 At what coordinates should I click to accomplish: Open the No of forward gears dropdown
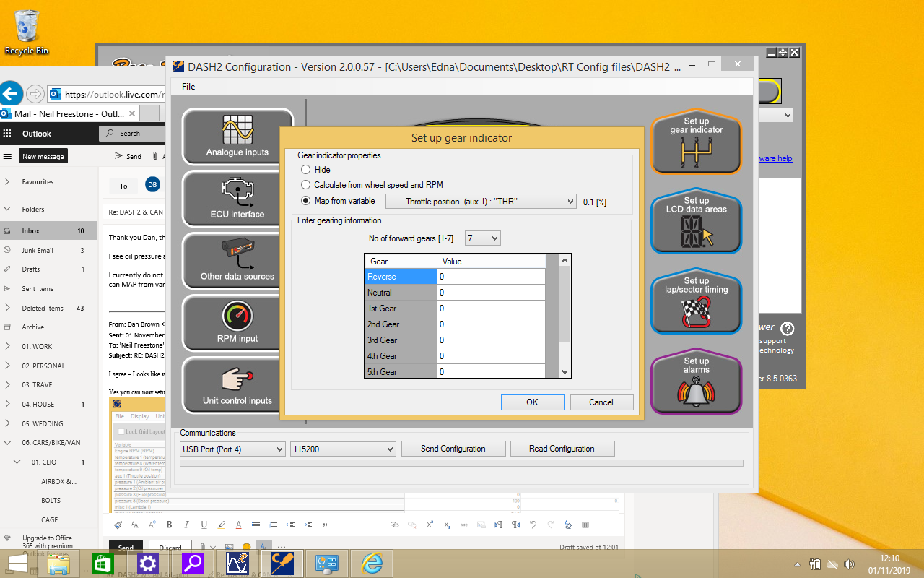pos(483,238)
